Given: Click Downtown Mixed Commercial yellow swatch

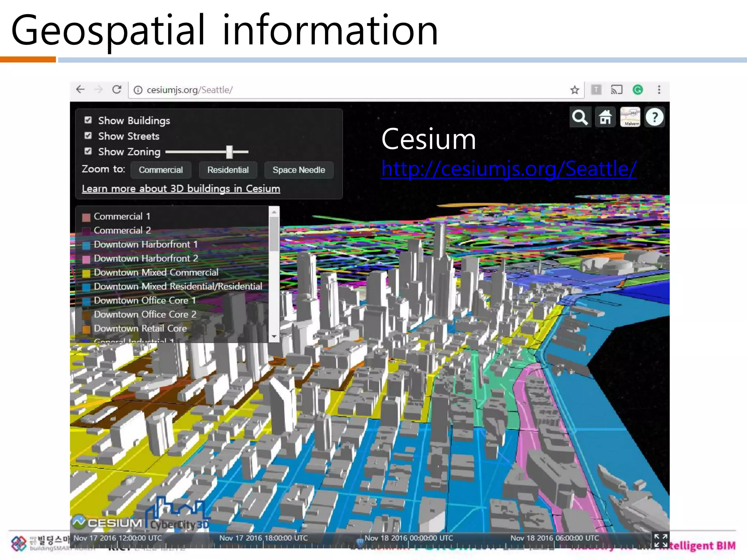Looking at the screenshot, I should tap(86, 273).
